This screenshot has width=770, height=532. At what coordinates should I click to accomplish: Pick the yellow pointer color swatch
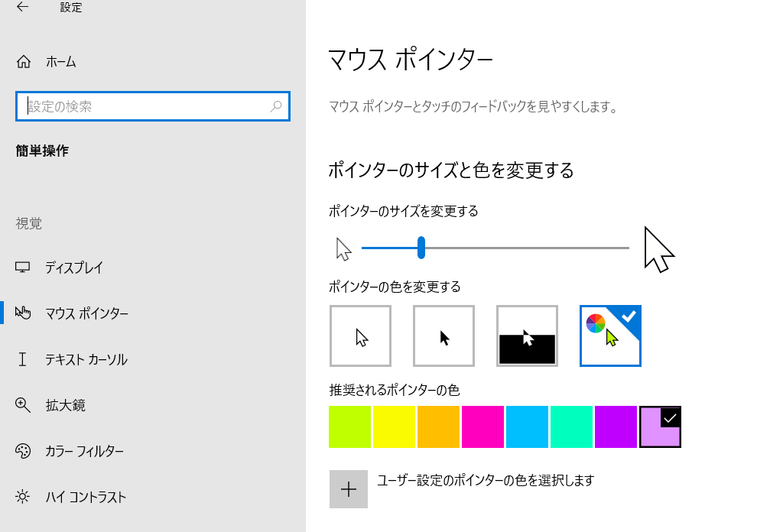click(395, 427)
